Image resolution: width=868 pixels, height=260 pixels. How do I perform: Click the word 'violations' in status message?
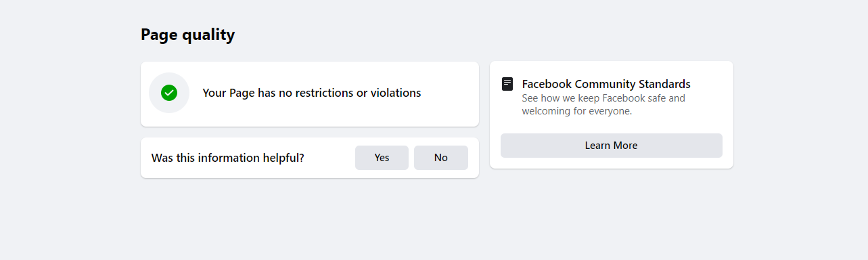[396, 93]
